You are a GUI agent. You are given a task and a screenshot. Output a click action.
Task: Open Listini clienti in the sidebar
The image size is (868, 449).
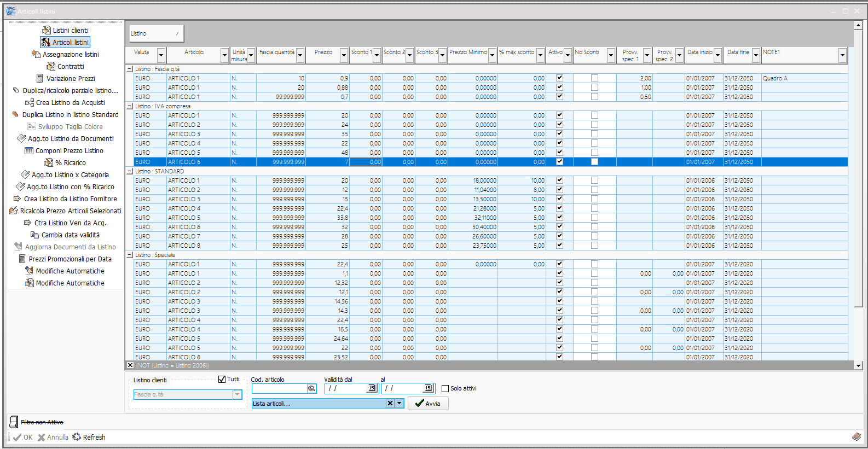[x=65, y=31]
